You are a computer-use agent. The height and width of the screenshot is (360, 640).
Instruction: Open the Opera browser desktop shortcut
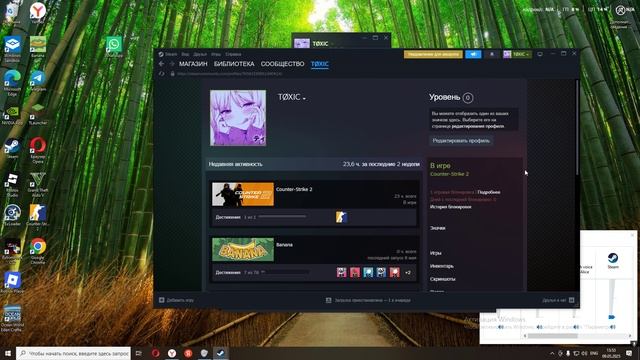tap(38, 149)
